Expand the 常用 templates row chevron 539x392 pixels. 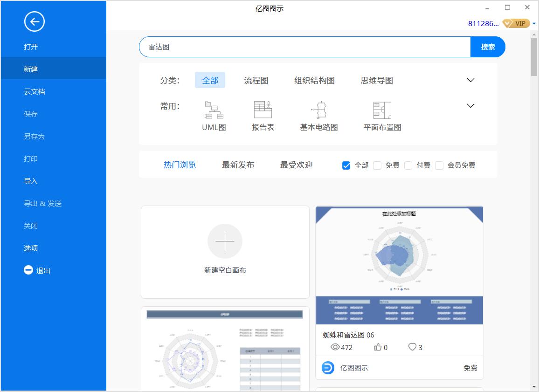point(470,106)
